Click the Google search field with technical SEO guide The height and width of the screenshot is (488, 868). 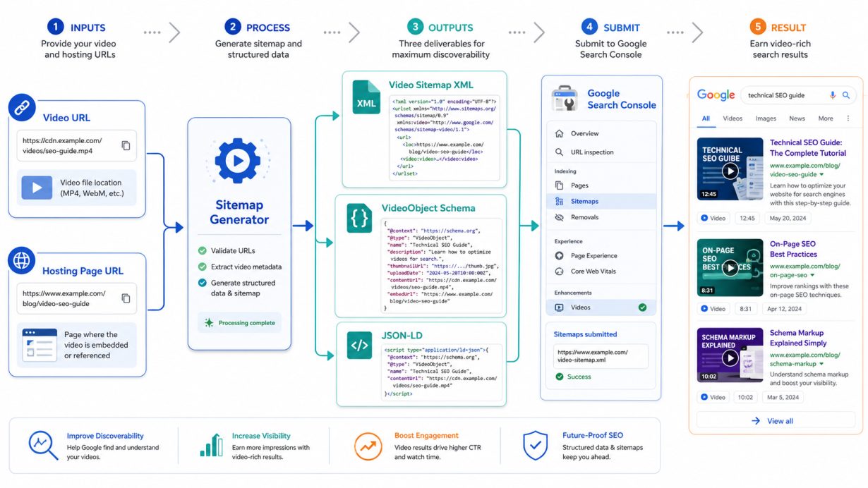pyautogui.click(x=797, y=95)
